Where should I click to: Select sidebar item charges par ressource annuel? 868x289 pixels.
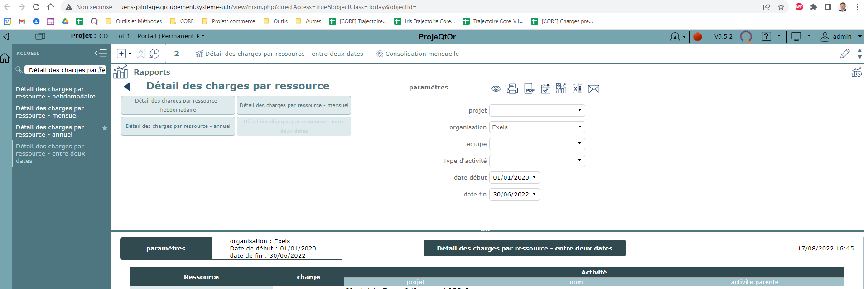pyautogui.click(x=50, y=131)
